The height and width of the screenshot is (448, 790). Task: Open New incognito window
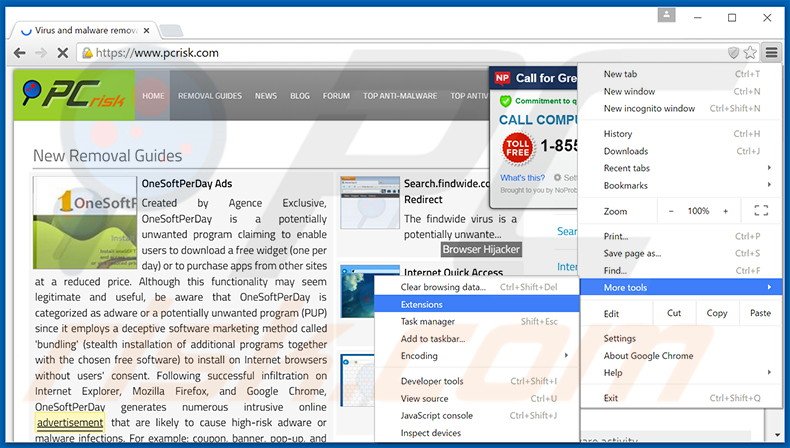click(681, 108)
